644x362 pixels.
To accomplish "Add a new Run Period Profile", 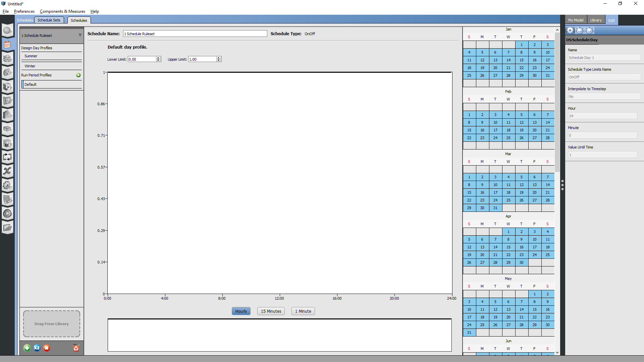I will [78, 75].
